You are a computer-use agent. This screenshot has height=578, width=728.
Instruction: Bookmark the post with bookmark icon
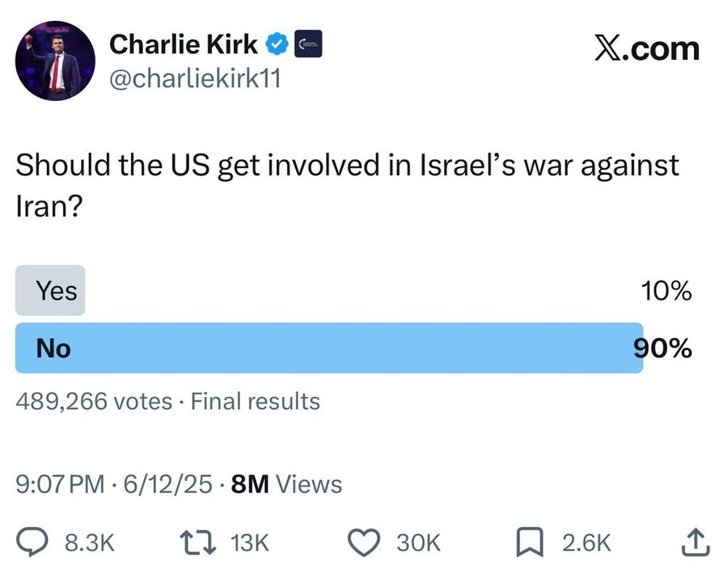coord(530,542)
